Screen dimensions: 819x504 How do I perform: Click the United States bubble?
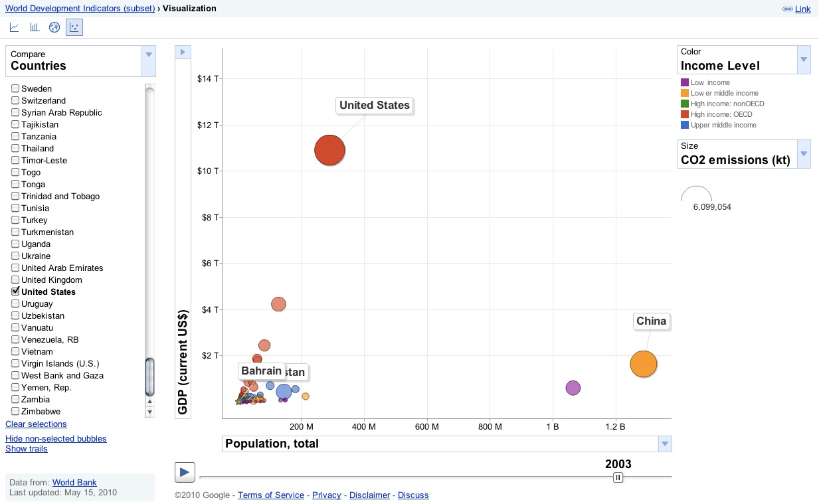[329, 150]
